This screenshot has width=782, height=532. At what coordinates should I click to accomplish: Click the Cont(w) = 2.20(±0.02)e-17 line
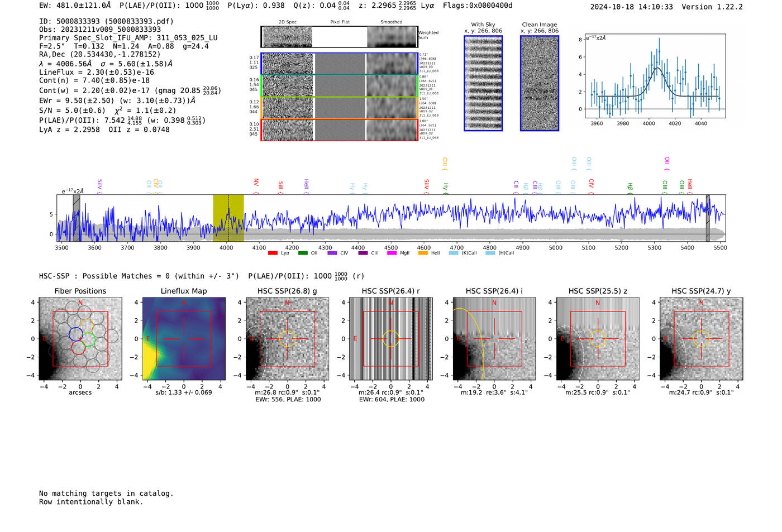pos(130,90)
